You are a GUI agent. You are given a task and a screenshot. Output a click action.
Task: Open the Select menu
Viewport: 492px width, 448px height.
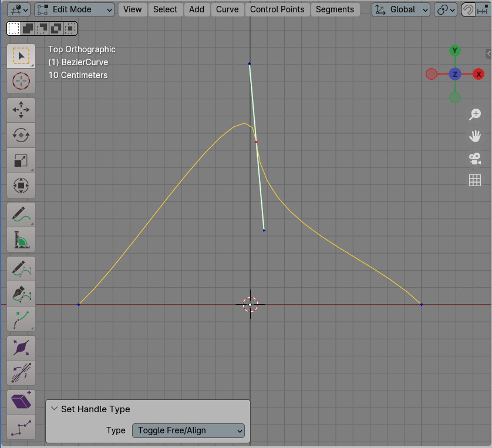pyautogui.click(x=165, y=10)
